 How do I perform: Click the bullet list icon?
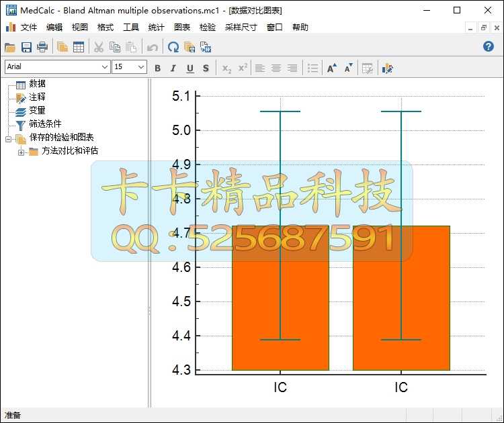pyautogui.click(x=312, y=68)
